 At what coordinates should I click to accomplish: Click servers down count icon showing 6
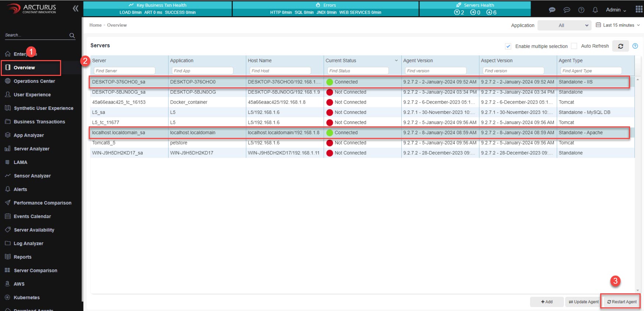click(x=489, y=12)
